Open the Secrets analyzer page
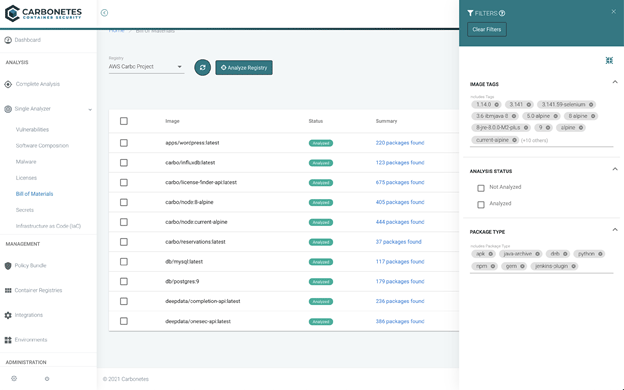624x390 pixels. click(x=25, y=210)
